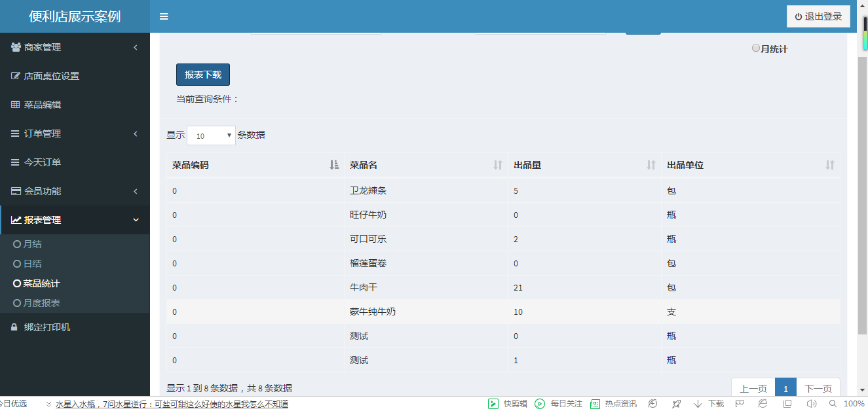This screenshot has width=868, height=411.
Task: Click the 菜品编辑 table grid icon
Action: point(16,105)
